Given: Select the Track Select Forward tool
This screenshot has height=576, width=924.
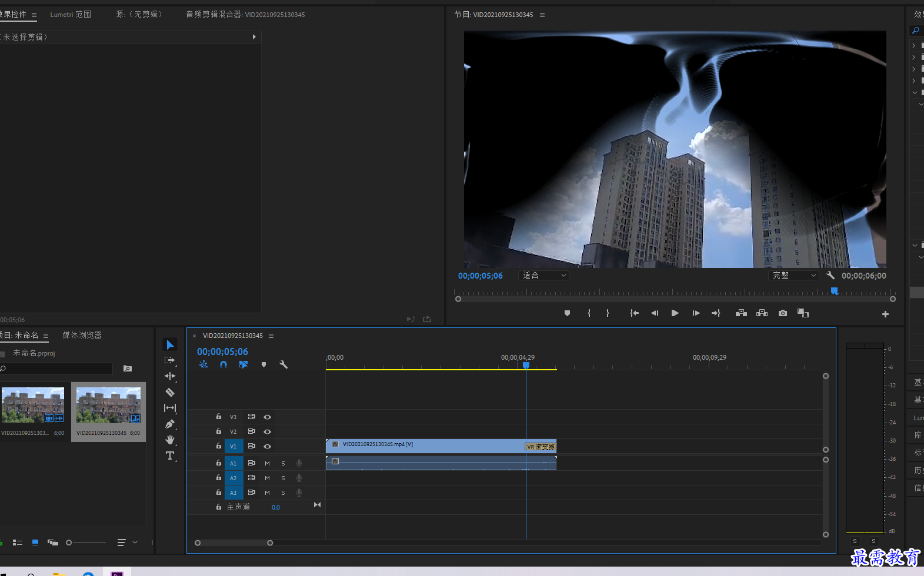Looking at the screenshot, I should click(170, 360).
